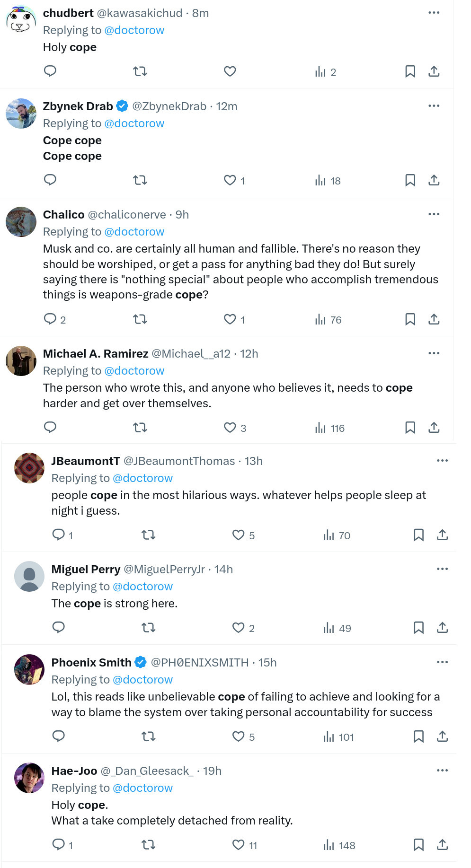This screenshot has width=471, height=868.
Task: Repost Zbynek Drab's "Cope cope" tweet
Action: 140,180
